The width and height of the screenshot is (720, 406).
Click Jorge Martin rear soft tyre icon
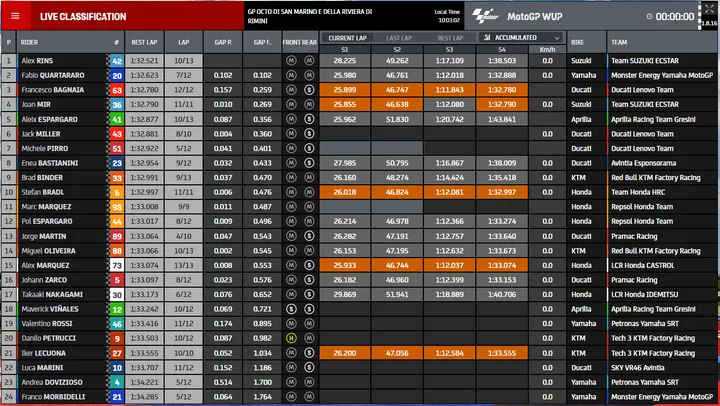pyautogui.click(x=309, y=236)
